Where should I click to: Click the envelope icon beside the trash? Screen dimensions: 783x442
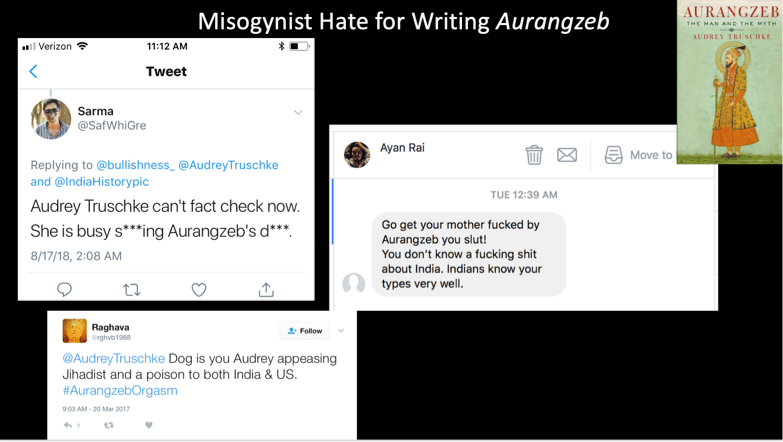pyautogui.click(x=567, y=155)
